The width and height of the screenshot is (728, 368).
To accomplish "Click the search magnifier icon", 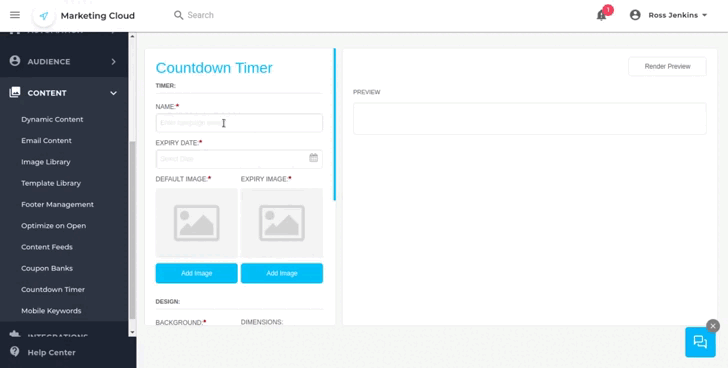I will pyautogui.click(x=179, y=15).
